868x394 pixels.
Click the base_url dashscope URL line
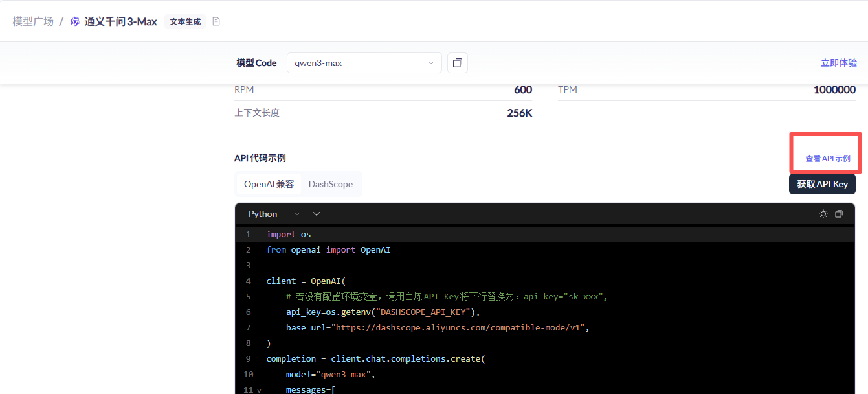coord(438,328)
